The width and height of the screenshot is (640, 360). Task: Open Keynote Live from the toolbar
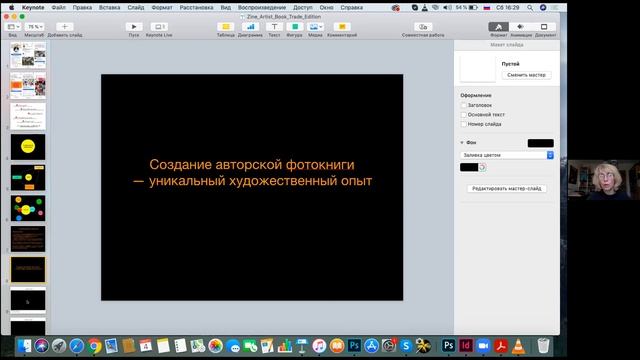pos(159,27)
